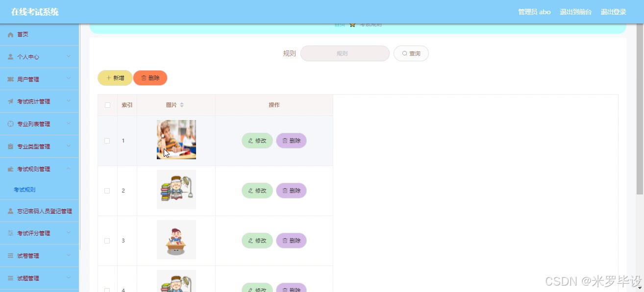The width and height of the screenshot is (644, 292).
Task: Click the 操作 column header
Action: pos(274,105)
